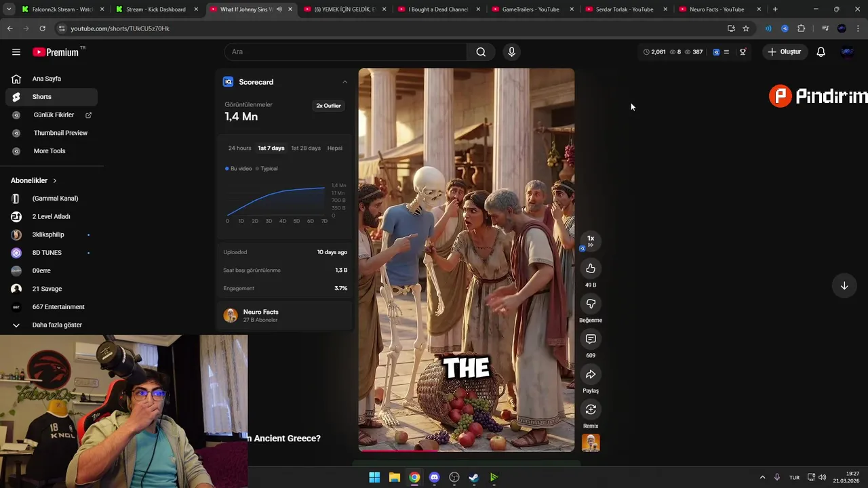Expand the Abonelikler section arrow
This screenshot has width=868, height=488.
pyautogui.click(x=54, y=181)
